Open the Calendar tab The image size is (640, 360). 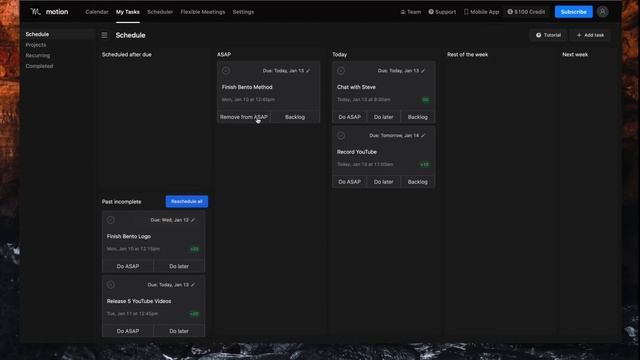[97, 12]
